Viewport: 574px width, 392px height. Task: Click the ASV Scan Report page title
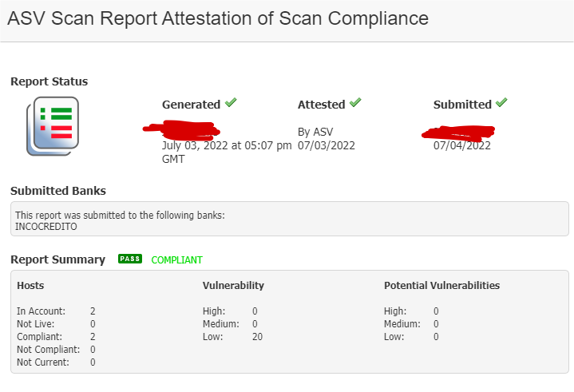[x=217, y=18]
